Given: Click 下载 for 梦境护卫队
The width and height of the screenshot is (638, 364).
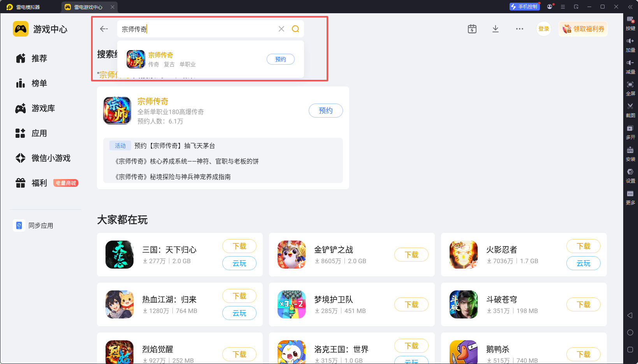Looking at the screenshot, I should pos(411,304).
